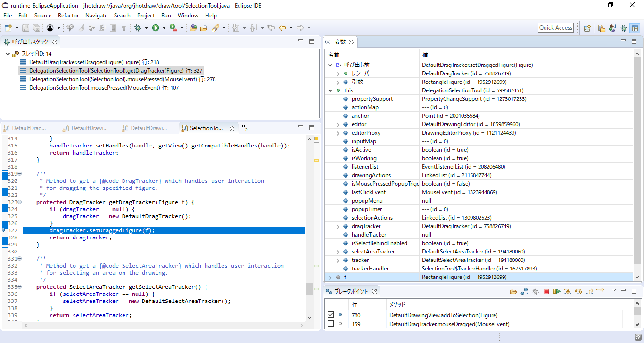Click the editor vertical scrollbar down arrow

[x=309, y=318]
